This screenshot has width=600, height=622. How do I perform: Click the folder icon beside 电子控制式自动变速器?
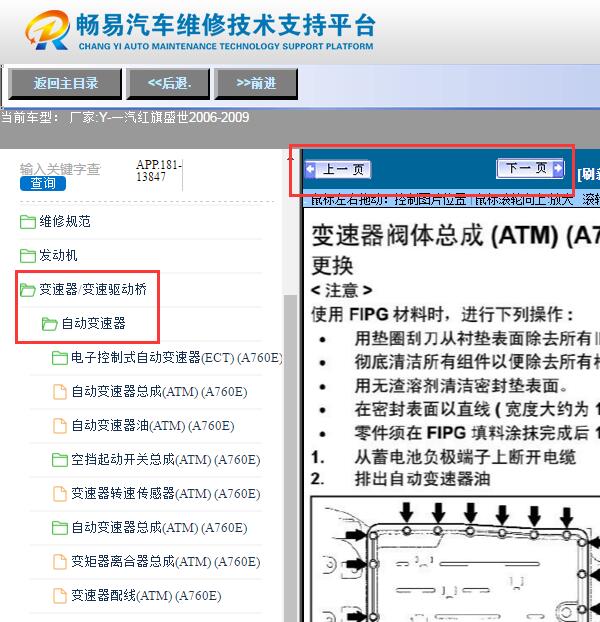pyautogui.click(x=59, y=358)
